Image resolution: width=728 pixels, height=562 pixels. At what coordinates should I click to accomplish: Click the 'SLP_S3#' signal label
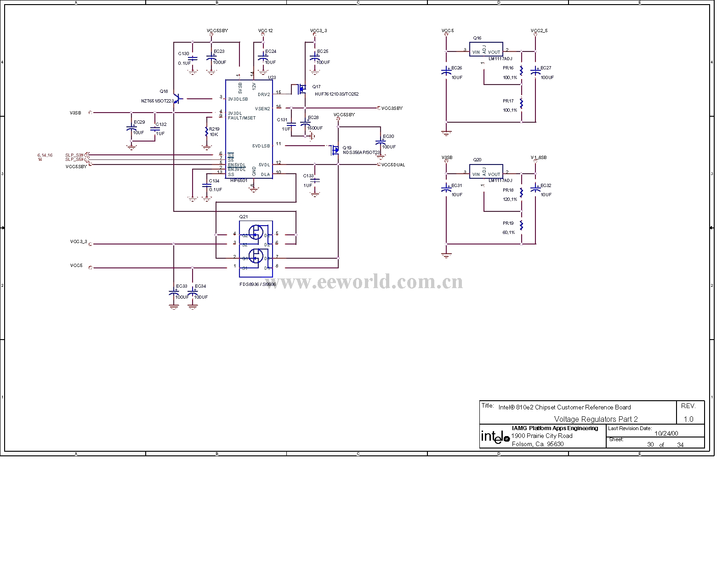tap(74, 155)
